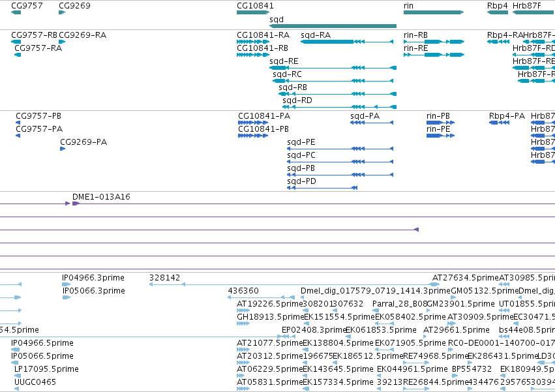Click the CG9757 gene label
The image size is (555, 392).
pyautogui.click(x=27, y=6)
